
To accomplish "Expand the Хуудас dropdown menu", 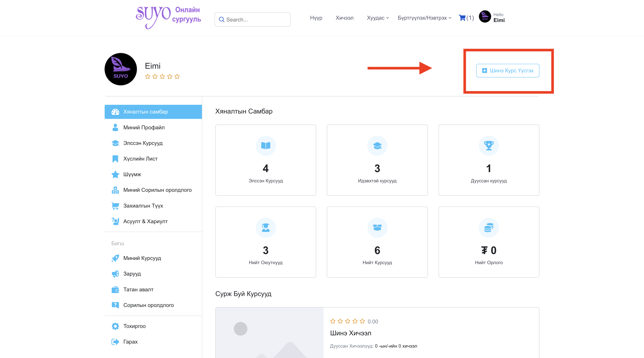I will pyautogui.click(x=378, y=18).
